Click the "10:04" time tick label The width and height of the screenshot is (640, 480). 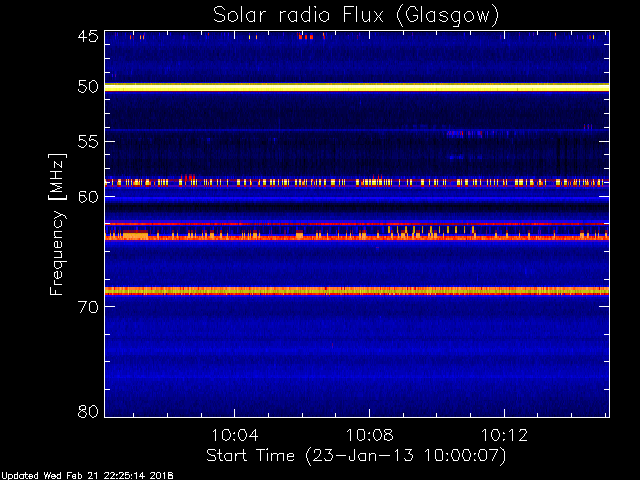pos(235,435)
